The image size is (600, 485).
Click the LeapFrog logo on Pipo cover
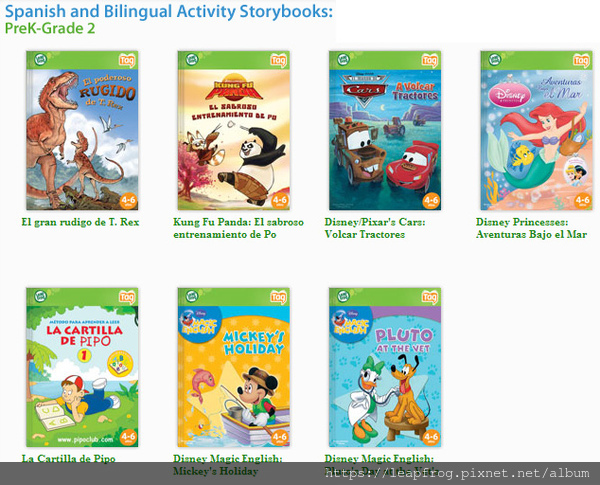point(41,296)
